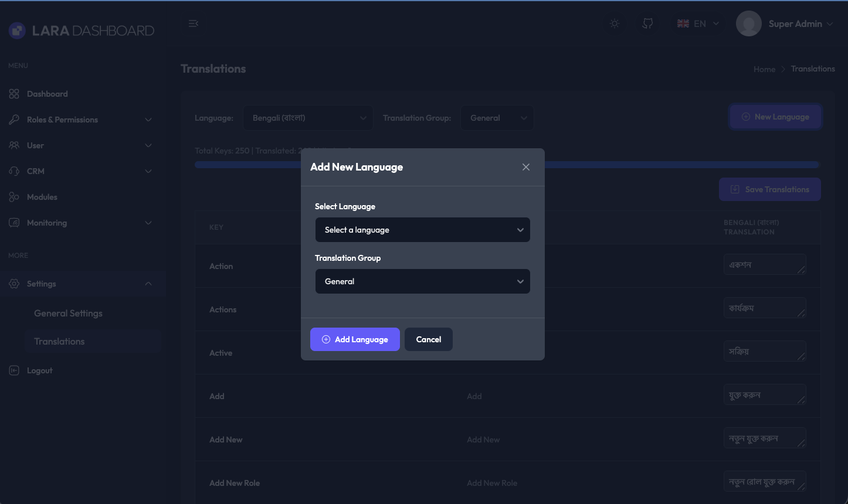
Task: Open the GitHub icon link
Action: [647, 23]
